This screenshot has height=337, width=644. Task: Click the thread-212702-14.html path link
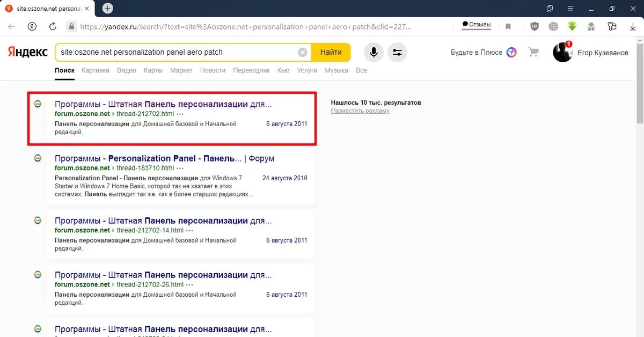point(150,230)
